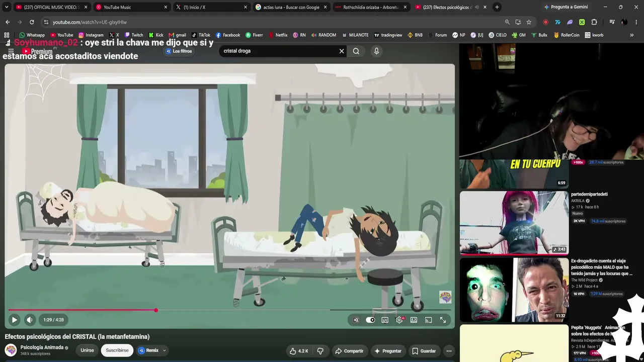Open the Kick bookmark
644x362 pixels.
(156, 35)
